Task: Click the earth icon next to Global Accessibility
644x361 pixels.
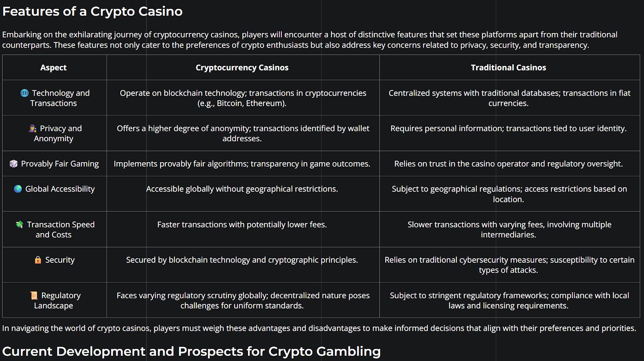Action: coord(18,189)
